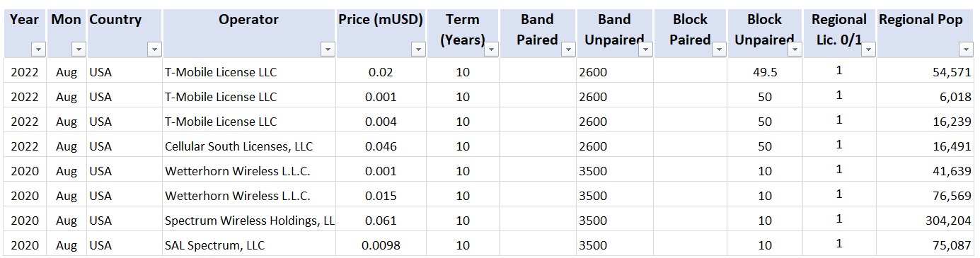Screen dimensions: 980x258
Task: Click the Regional Pop cell 304,204
Action: pos(925,221)
